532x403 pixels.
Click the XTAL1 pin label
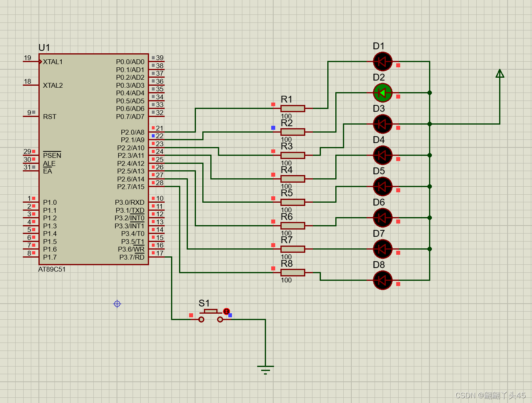tap(53, 62)
